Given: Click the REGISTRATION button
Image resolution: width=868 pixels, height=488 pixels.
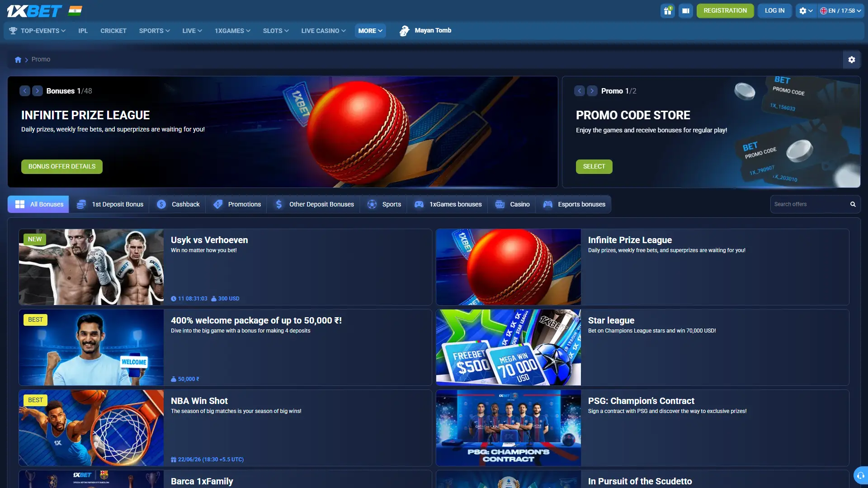Looking at the screenshot, I should coord(725,11).
